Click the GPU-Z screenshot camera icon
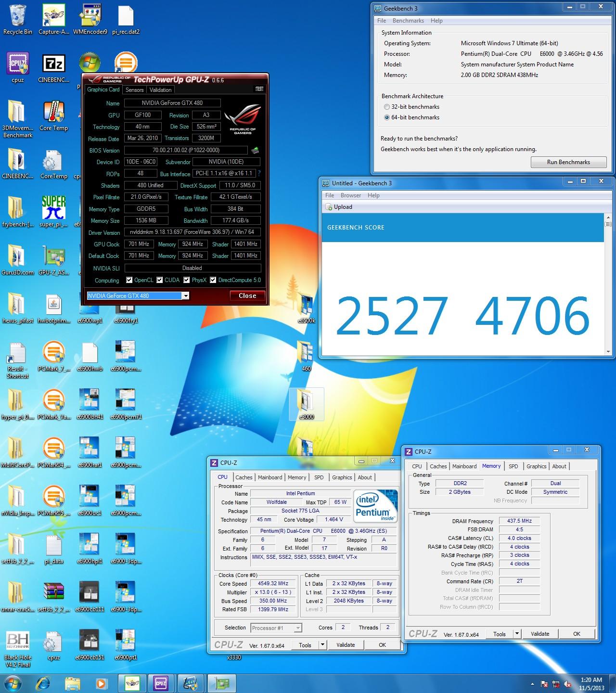 259,90
